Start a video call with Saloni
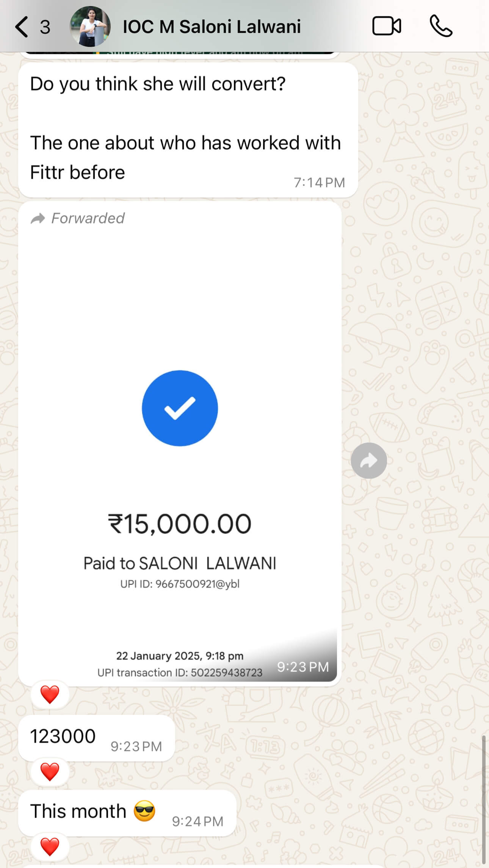The image size is (489, 868). coord(387,26)
